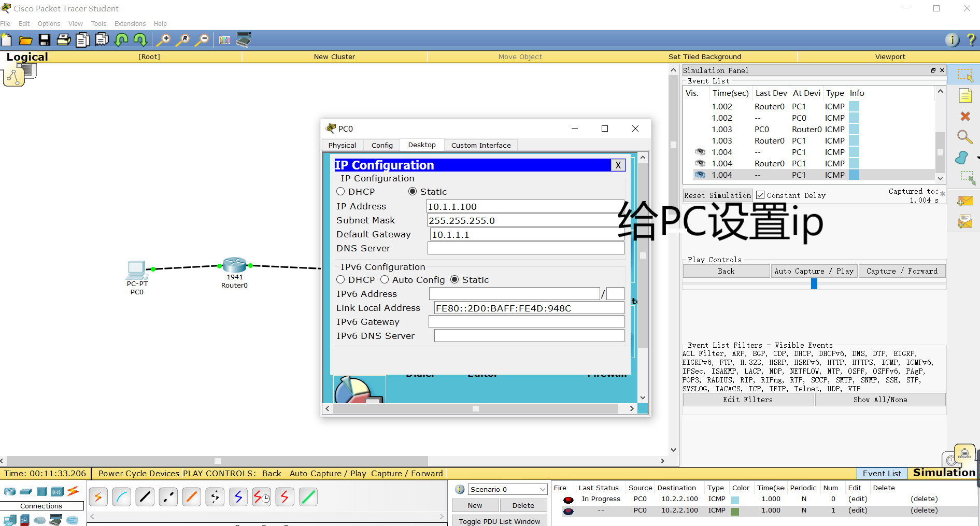Click Router0 device on workspace
This screenshot has height=526, width=980.
pyautogui.click(x=234, y=265)
